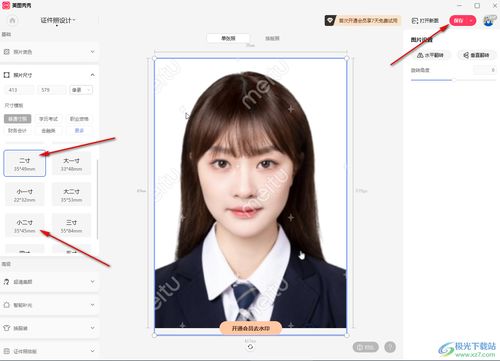Click the rotate icon below the photo
Screen dimensions: 500x361
[250, 347]
